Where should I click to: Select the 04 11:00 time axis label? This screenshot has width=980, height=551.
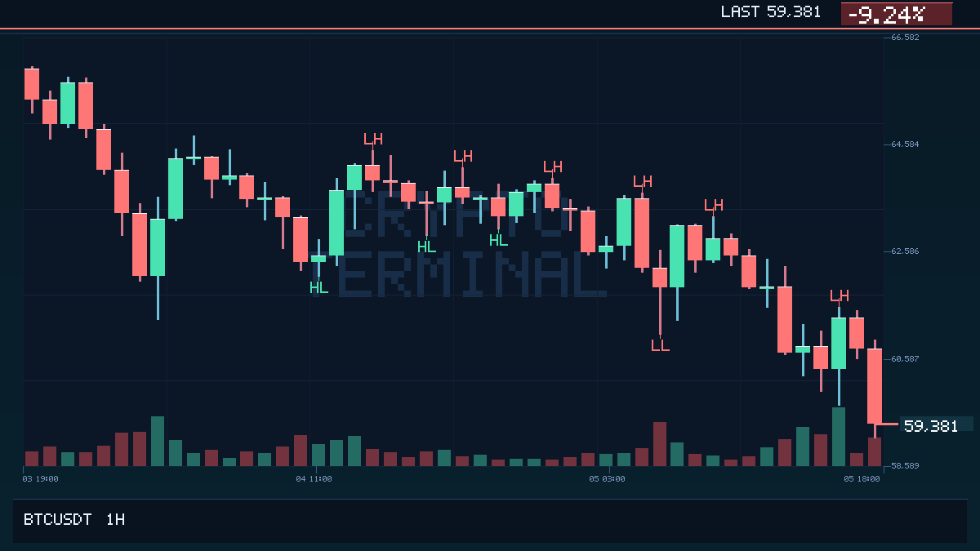314,478
